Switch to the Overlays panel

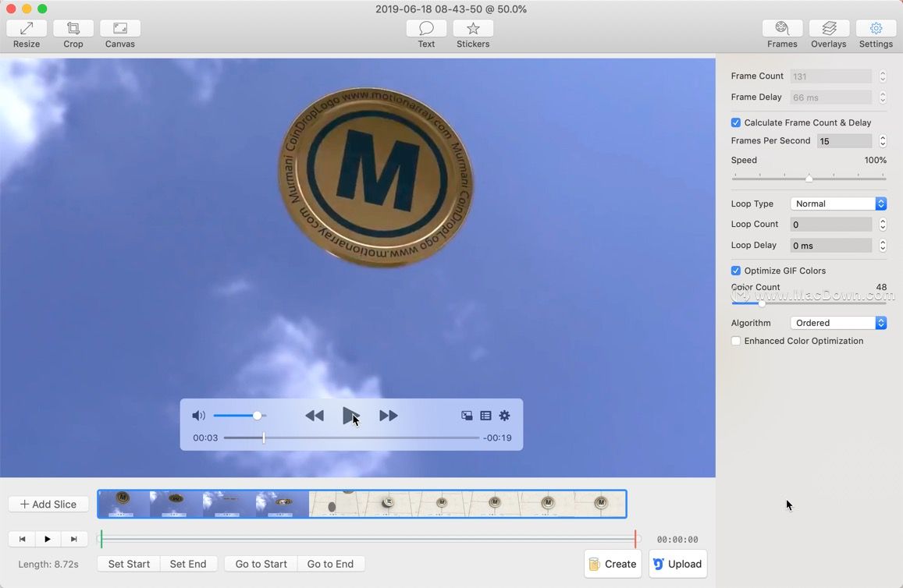pos(829,29)
